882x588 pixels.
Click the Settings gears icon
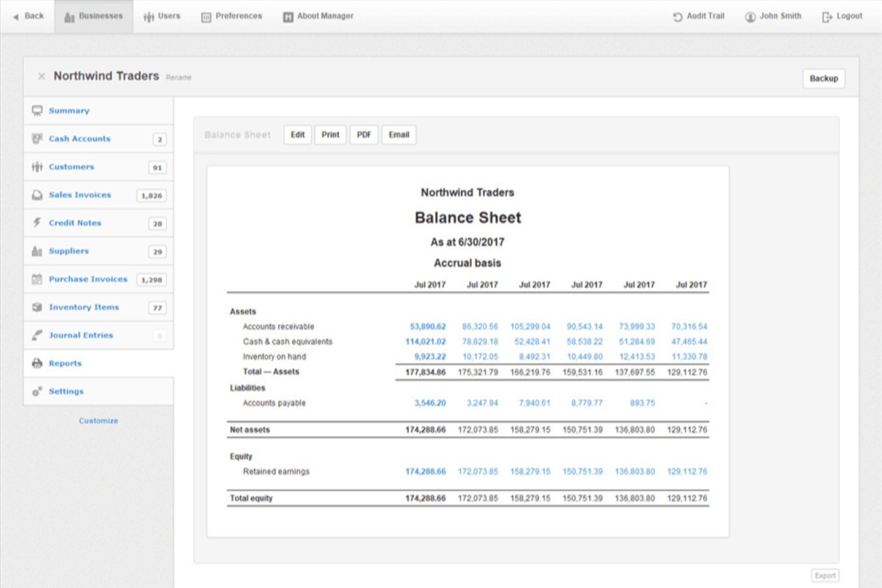37,391
